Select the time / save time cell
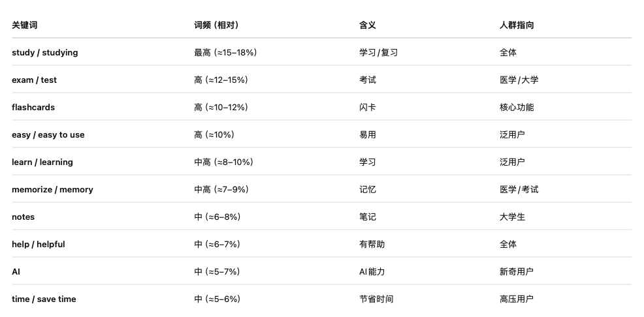 click(44, 299)
